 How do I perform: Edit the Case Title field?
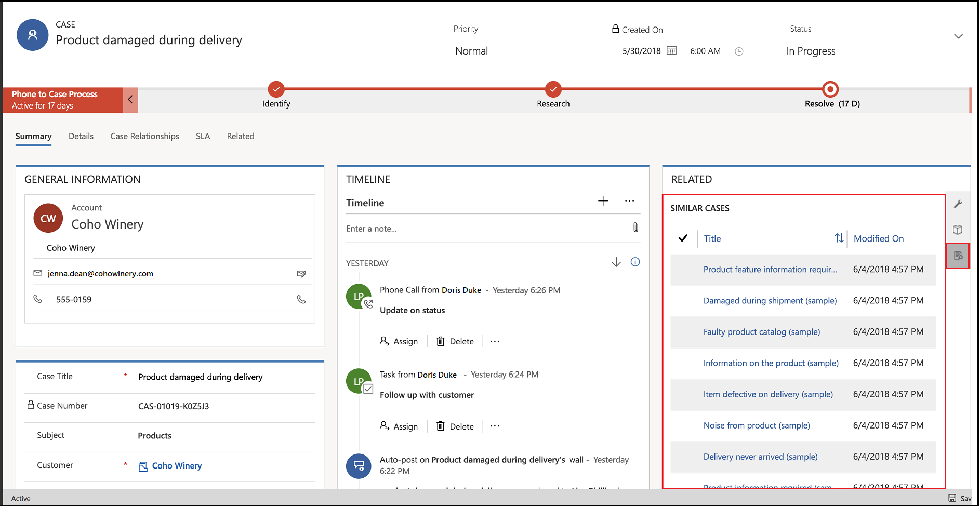201,377
